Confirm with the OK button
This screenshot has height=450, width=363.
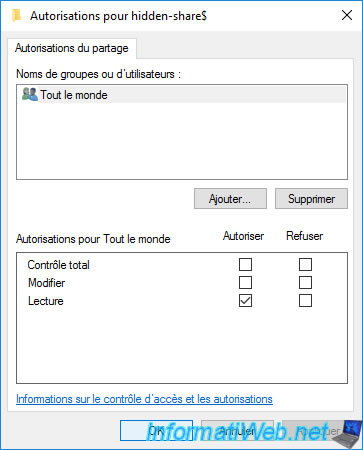pos(156,430)
